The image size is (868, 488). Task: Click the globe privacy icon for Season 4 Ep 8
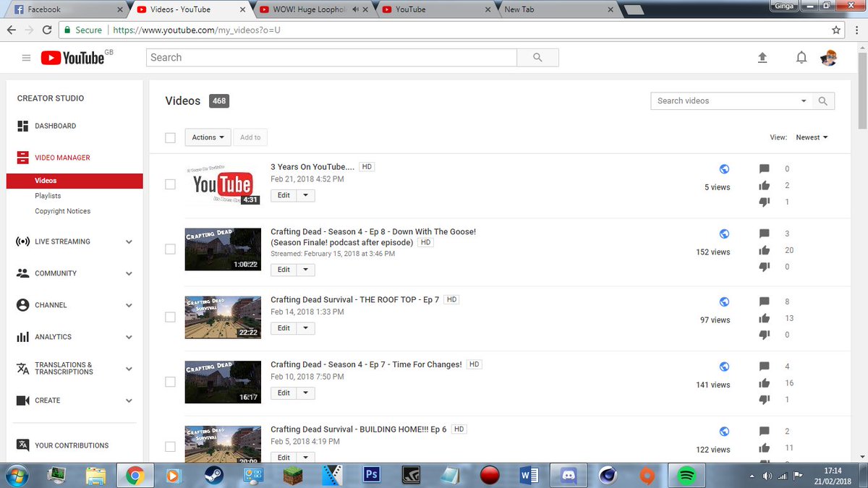[724, 234]
